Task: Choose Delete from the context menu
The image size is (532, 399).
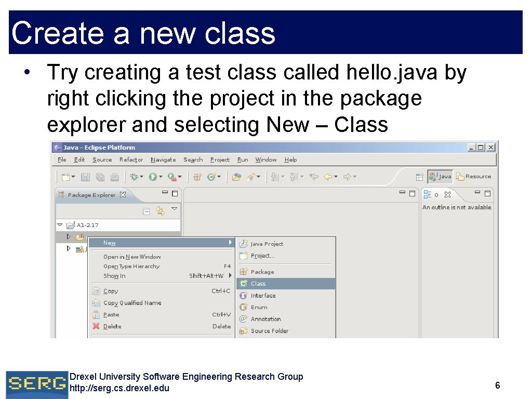Action: (162, 326)
